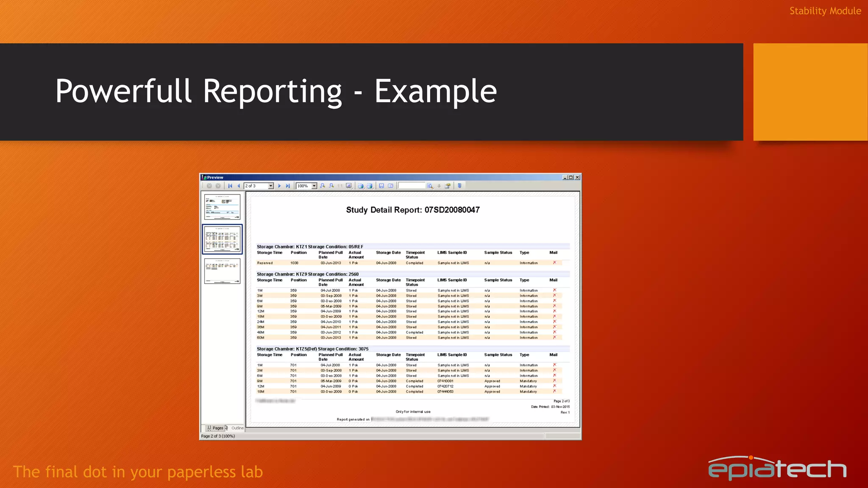This screenshot has width=868, height=488.
Task: Click the page layout view icon
Action: pyautogui.click(x=349, y=186)
